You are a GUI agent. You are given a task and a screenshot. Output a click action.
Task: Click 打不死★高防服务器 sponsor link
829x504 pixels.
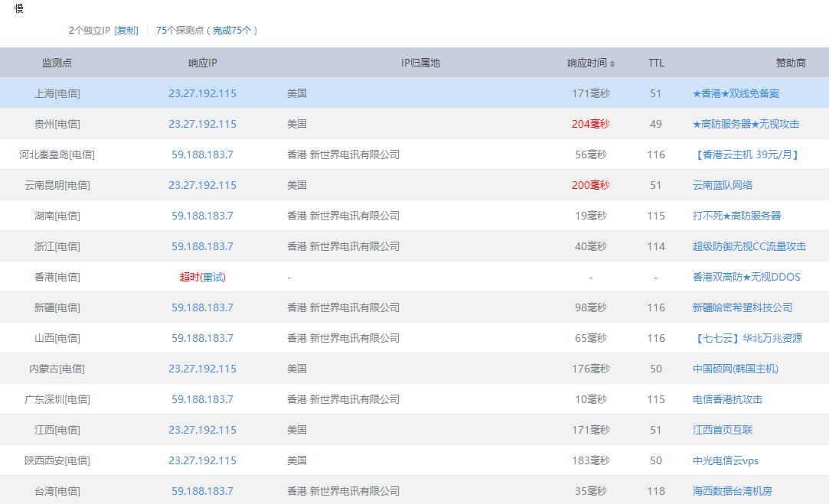coord(736,216)
